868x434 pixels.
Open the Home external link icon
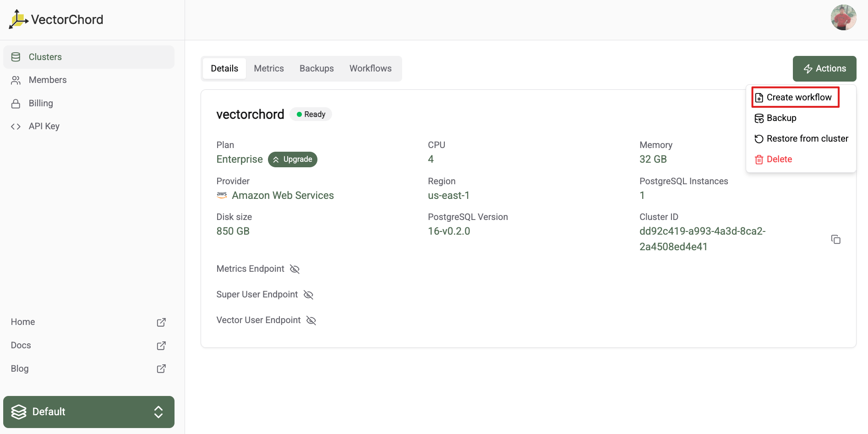point(161,322)
